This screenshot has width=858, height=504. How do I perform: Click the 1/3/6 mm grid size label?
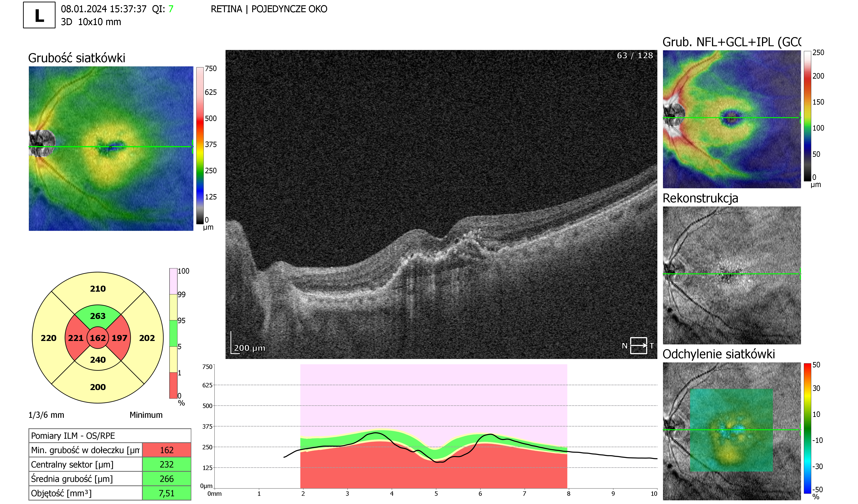point(46,415)
